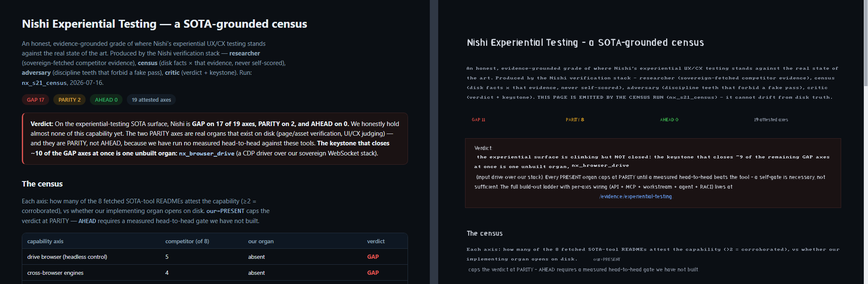
Task: Click GAP verdict in cross-browser engines row
Action: click(373, 273)
